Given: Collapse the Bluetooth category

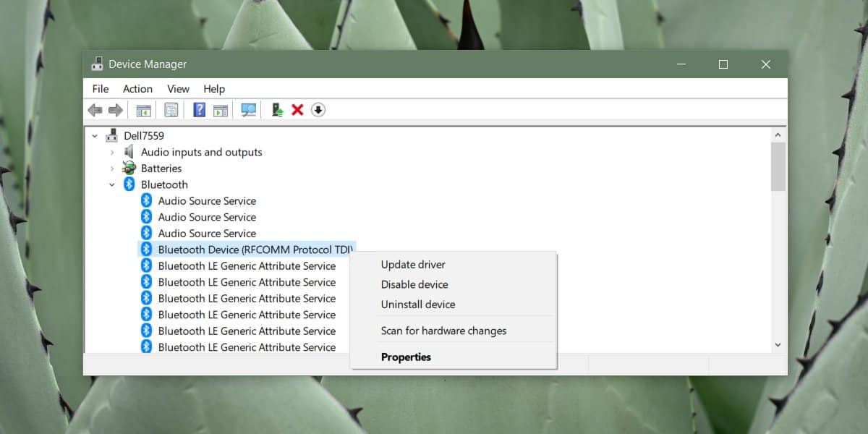Looking at the screenshot, I should coord(112,184).
